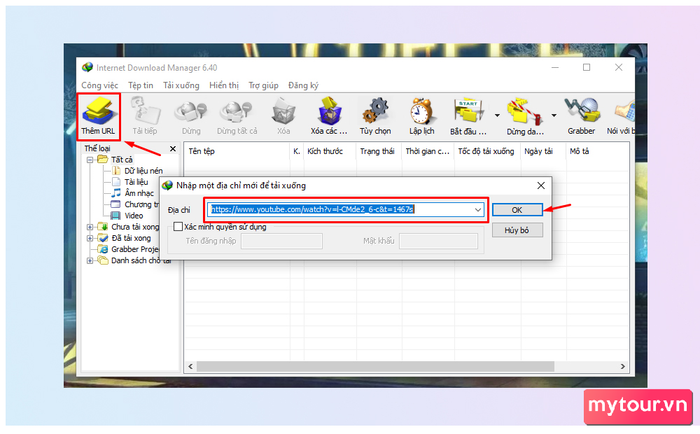Expand the Danh sách chờ tải node
This screenshot has height=434, width=700.
(90, 261)
